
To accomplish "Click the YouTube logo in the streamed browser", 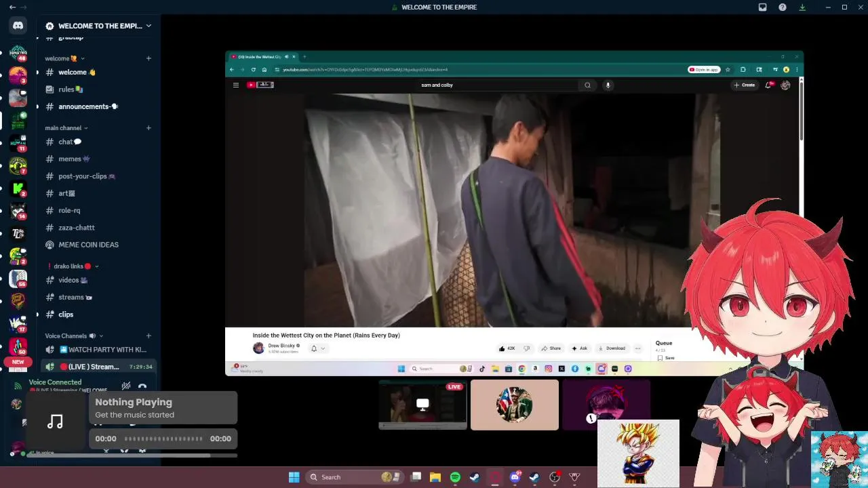I will click(260, 85).
